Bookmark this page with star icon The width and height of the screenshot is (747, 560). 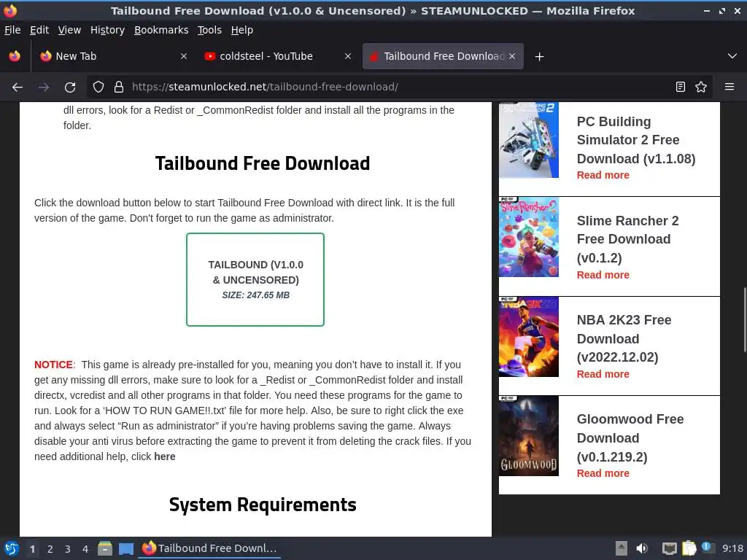point(701,87)
